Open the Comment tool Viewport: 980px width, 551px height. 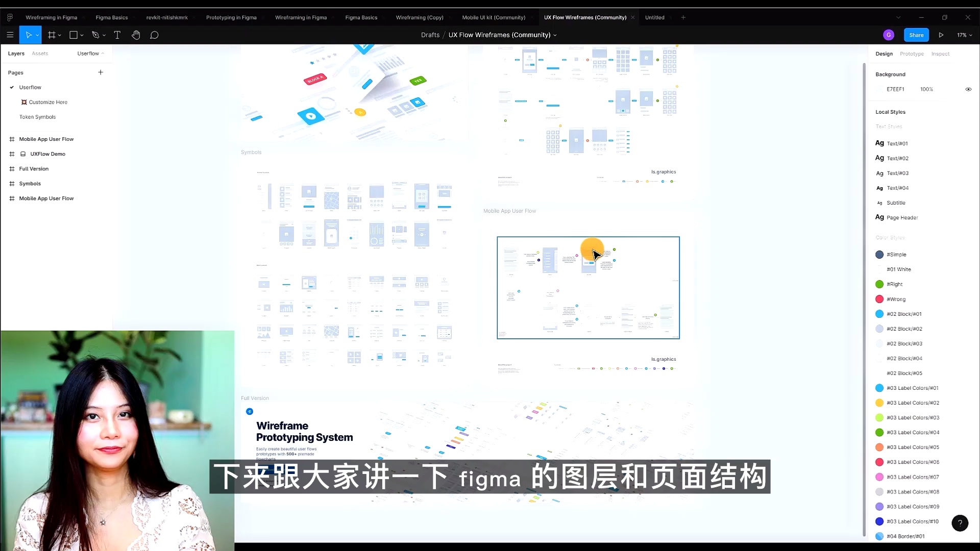(x=154, y=35)
